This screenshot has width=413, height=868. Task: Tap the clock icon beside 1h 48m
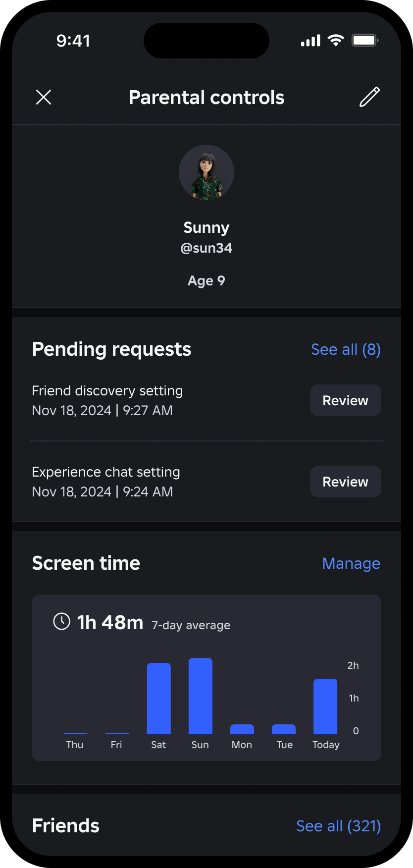61,621
